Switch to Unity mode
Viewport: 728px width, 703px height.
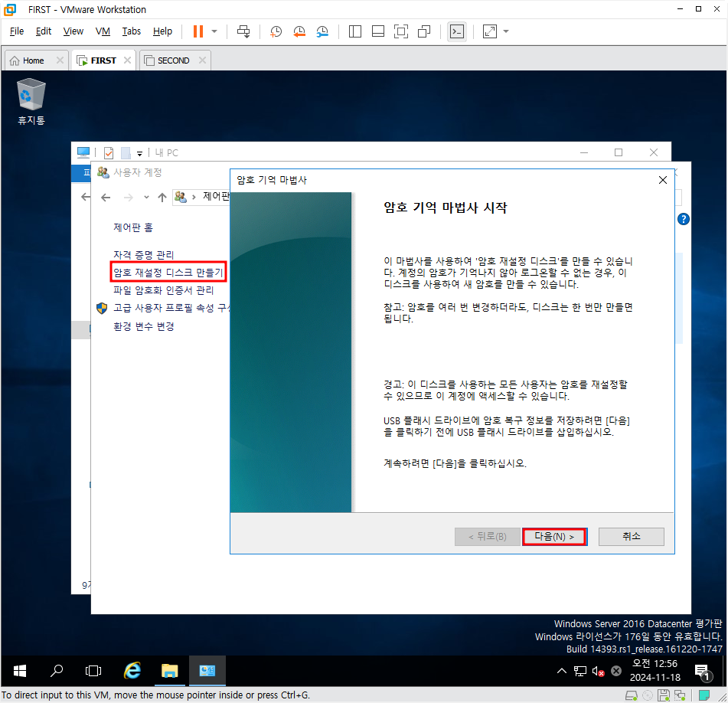tap(424, 31)
